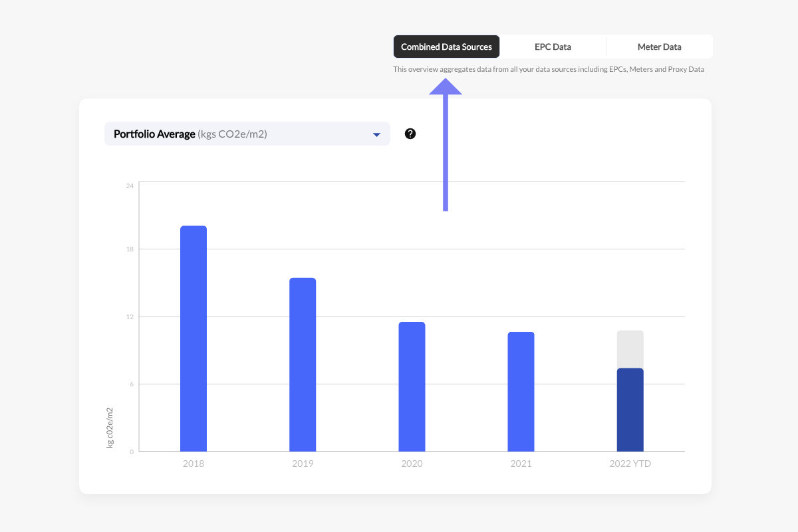The image size is (798, 532).
Task: Click the 'This overview aggregates data' description text
Action: tap(549, 69)
